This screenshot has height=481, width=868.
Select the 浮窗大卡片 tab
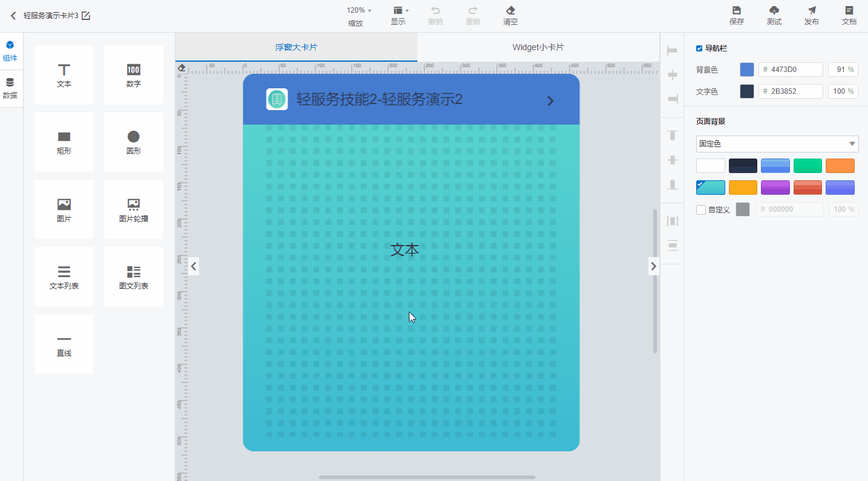click(296, 47)
